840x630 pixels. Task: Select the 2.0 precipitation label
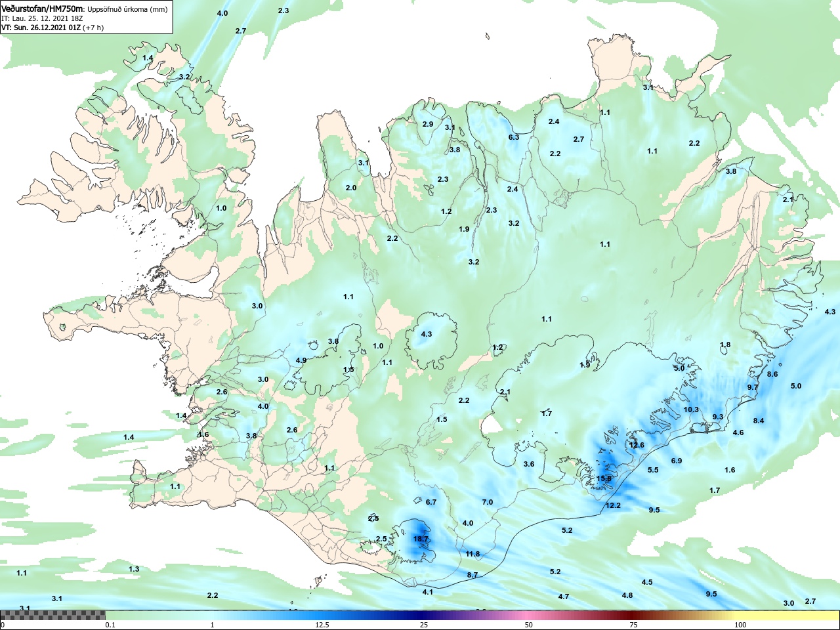[x=351, y=188]
